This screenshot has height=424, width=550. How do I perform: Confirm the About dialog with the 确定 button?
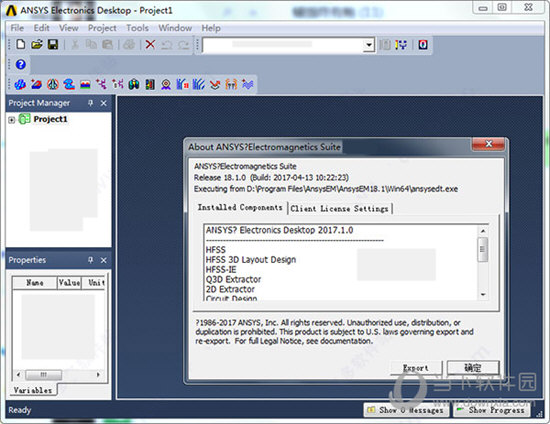pos(473,368)
